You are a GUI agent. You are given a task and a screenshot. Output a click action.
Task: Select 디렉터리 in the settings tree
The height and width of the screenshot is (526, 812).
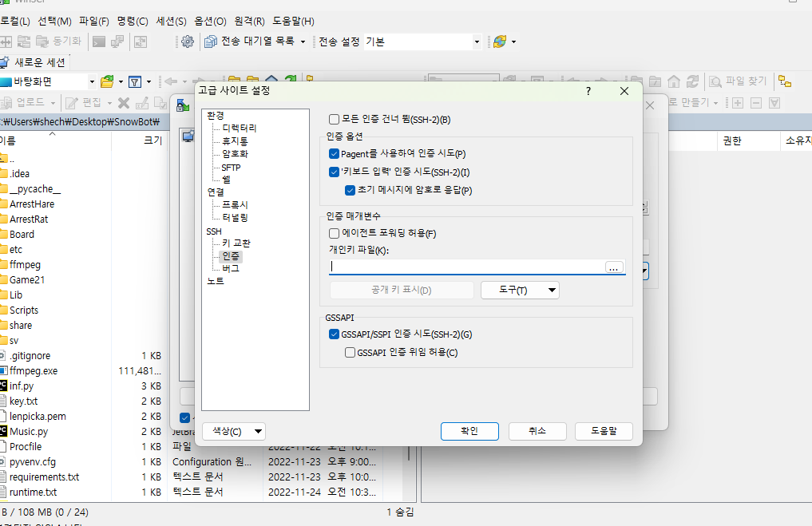point(240,128)
